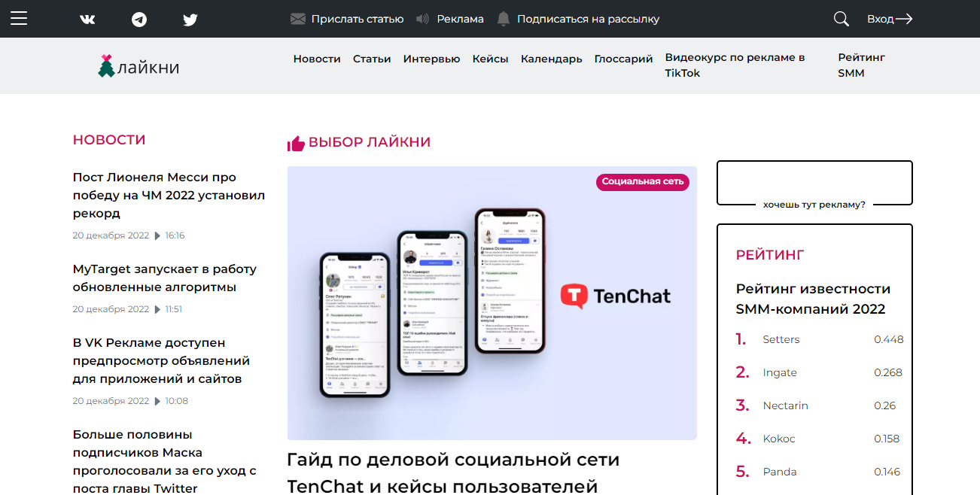Viewport: 980px width, 495px height.
Task: Open the Глоссарий menu item
Action: (x=623, y=59)
